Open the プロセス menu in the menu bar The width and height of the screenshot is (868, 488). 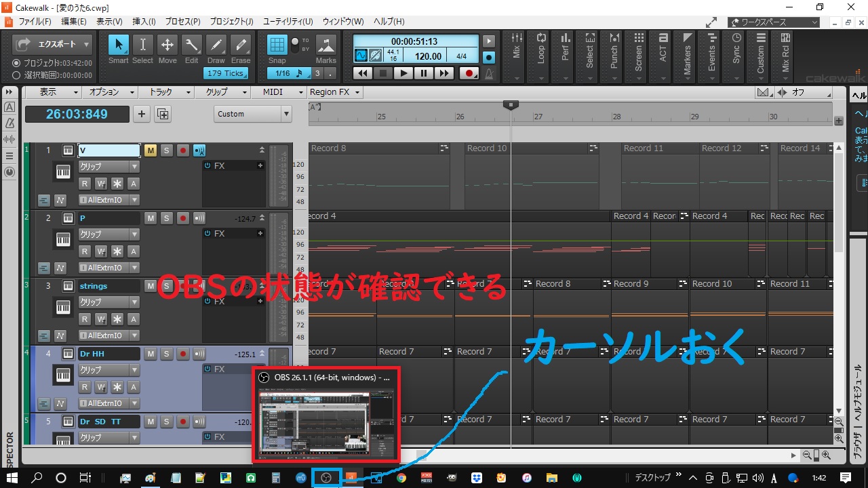click(x=182, y=21)
